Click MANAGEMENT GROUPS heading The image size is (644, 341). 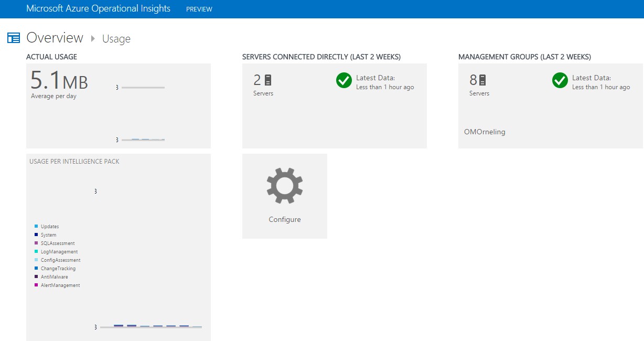[524, 57]
